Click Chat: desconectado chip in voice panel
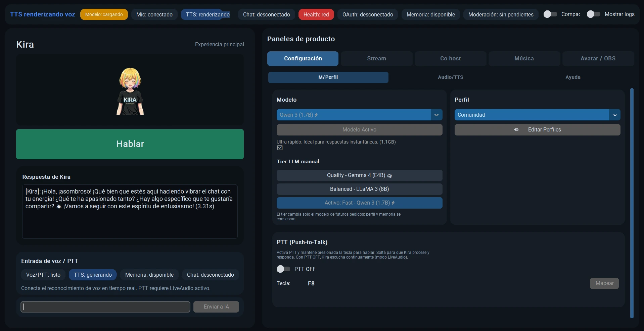Image resolution: width=644 pixels, height=331 pixels. 211,275
